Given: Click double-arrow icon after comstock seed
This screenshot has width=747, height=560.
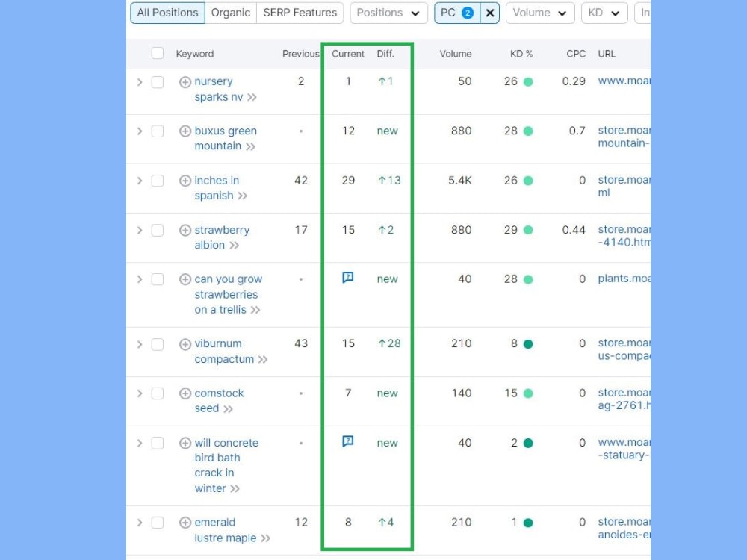Looking at the screenshot, I should (x=228, y=409).
